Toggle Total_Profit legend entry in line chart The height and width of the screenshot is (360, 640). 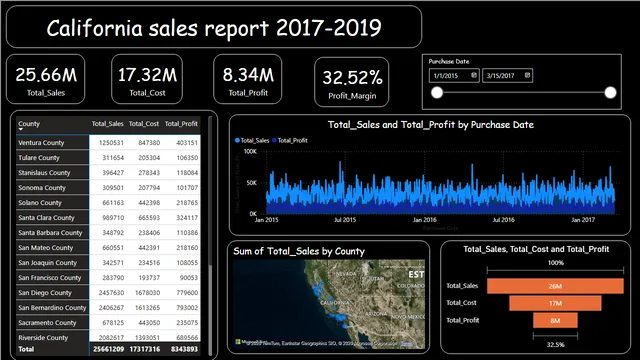[x=290, y=140]
